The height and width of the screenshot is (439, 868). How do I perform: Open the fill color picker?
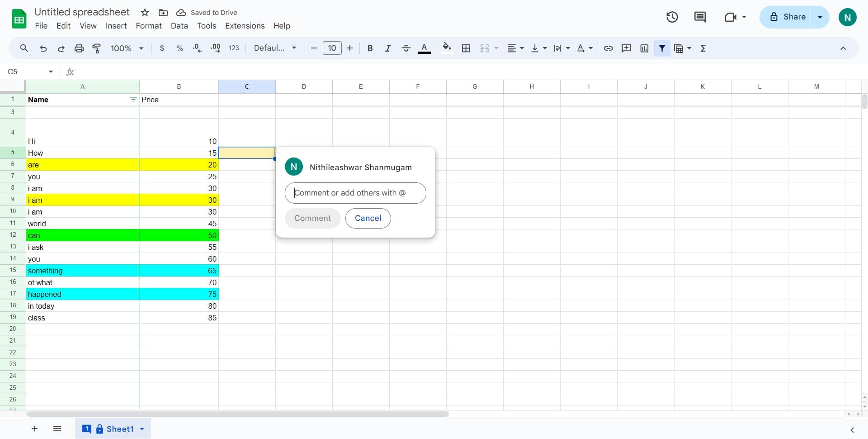[447, 48]
